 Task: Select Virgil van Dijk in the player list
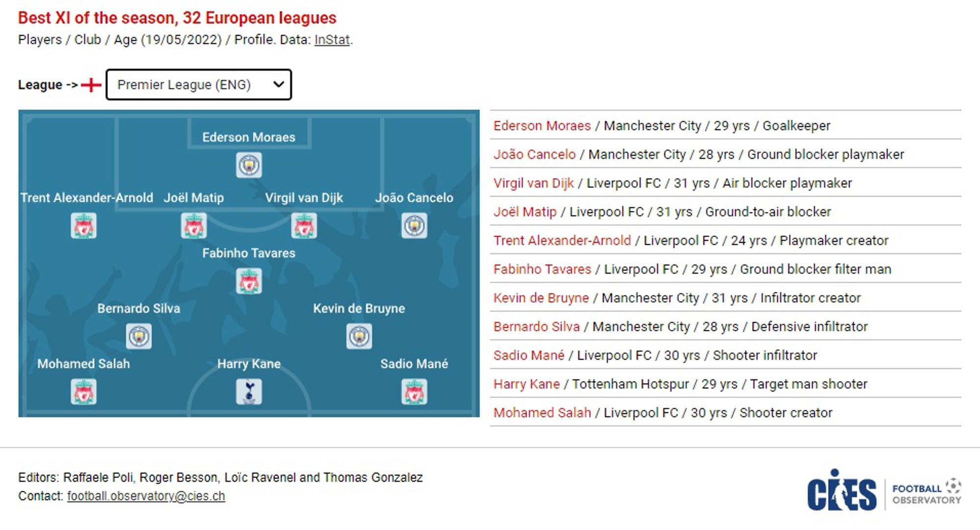533,183
